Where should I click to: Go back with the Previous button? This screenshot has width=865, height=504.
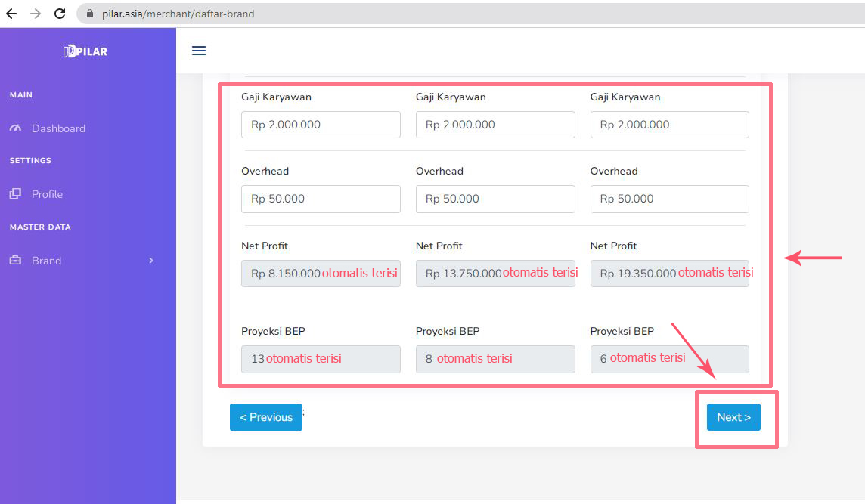pyautogui.click(x=266, y=417)
